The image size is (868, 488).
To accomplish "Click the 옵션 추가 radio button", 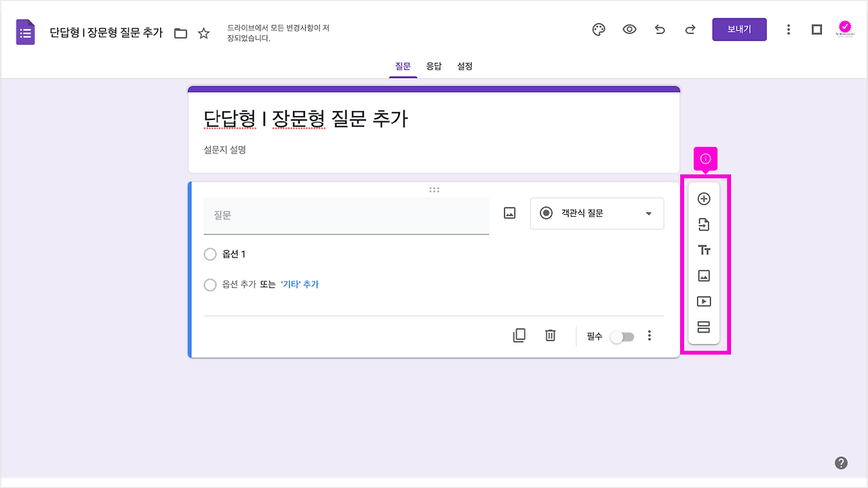I will (x=210, y=285).
